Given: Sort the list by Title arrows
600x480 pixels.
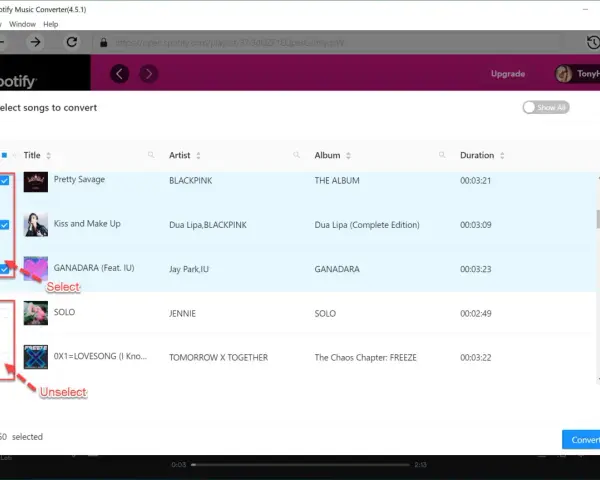Looking at the screenshot, I should [x=48, y=155].
